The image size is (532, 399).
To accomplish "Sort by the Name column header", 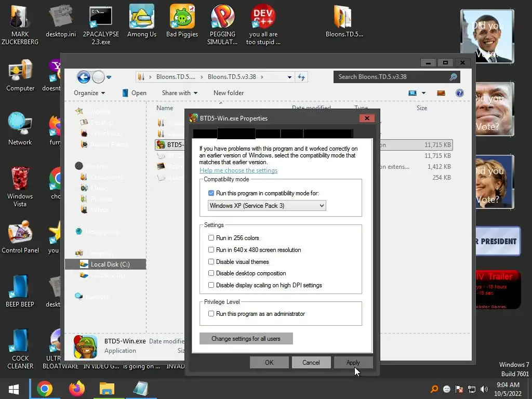I will coord(165,108).
